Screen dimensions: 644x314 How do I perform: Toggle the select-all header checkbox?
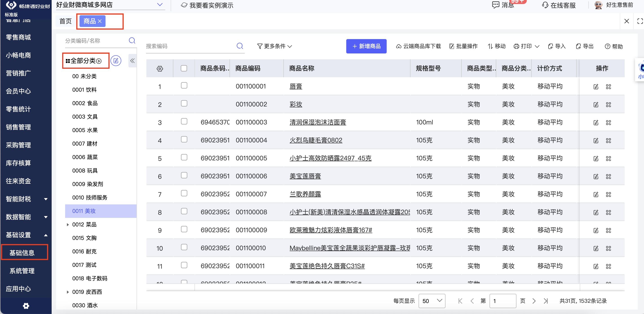pyautogui.click(x=184, y=68)
